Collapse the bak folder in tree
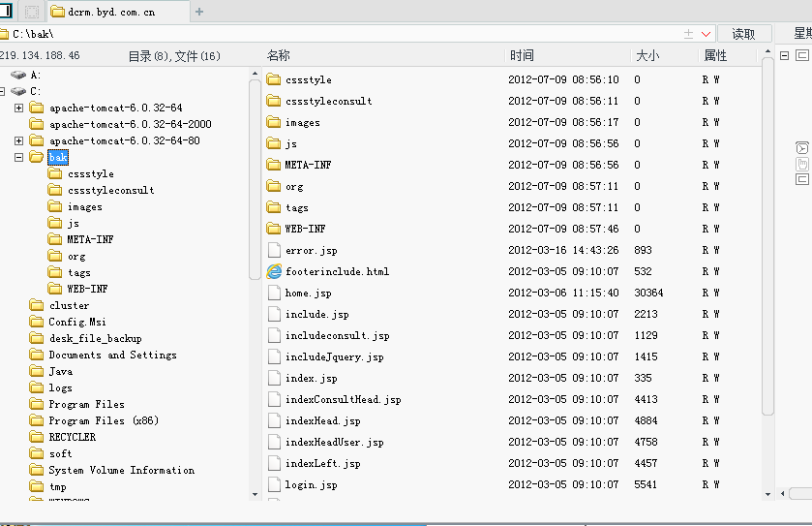812x526 pixels. (18, 158)
